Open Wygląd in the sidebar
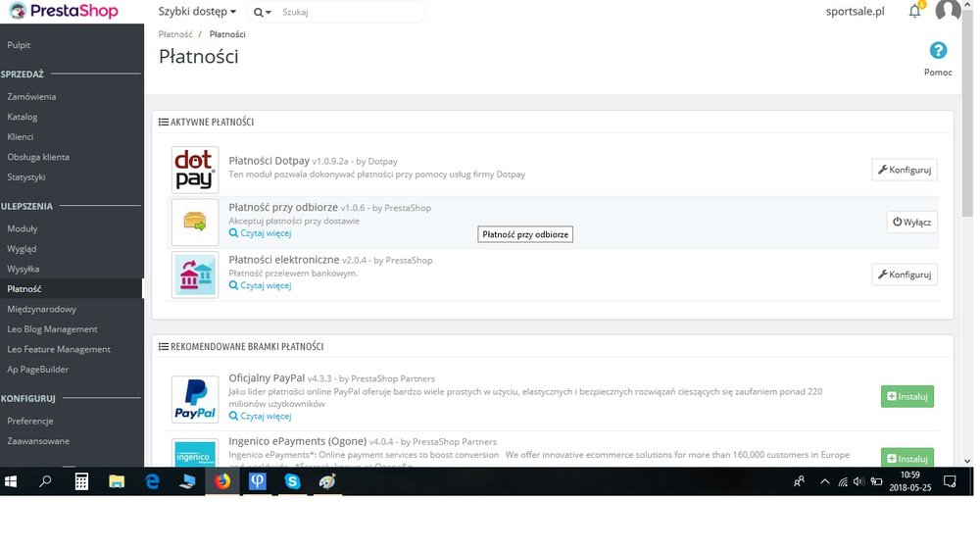Viewport: 980px width, 551px height. 22,249
